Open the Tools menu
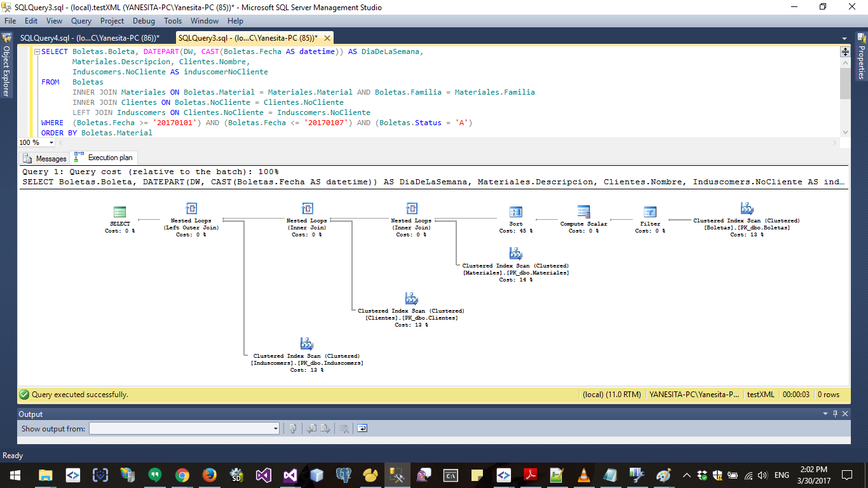Image resolution: width=868 pixels, height=488 pixels. (173, 21)
